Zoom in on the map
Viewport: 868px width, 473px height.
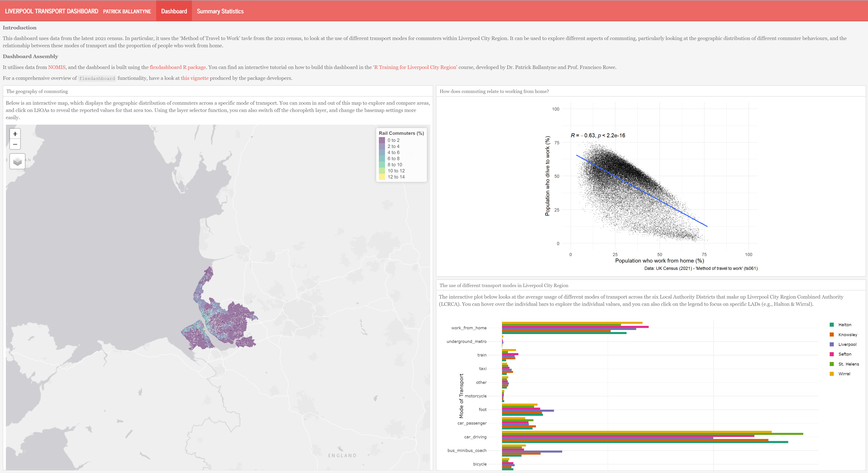pyautogui.click(x=15, y=134)
